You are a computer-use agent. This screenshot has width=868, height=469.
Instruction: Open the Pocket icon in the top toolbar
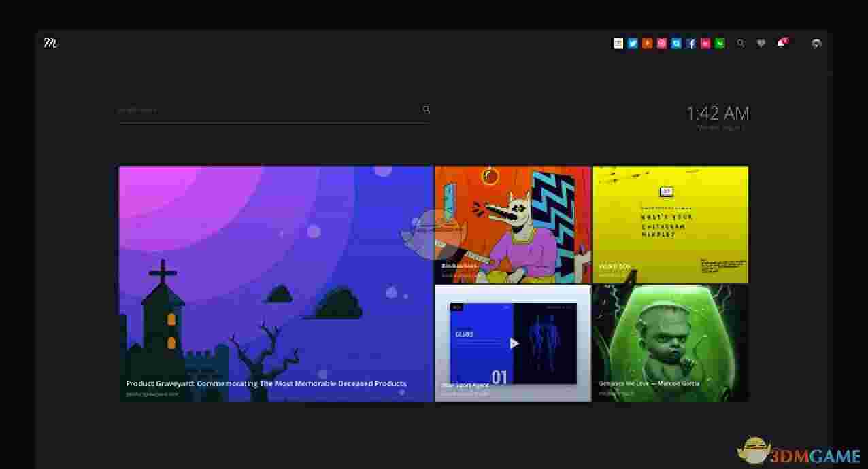coord(705,43)
